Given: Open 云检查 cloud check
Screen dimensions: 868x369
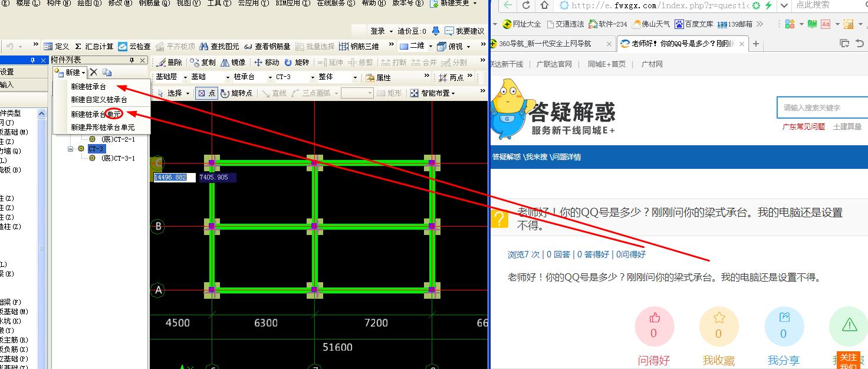Looking at the screenshot, I should (134, 46).
